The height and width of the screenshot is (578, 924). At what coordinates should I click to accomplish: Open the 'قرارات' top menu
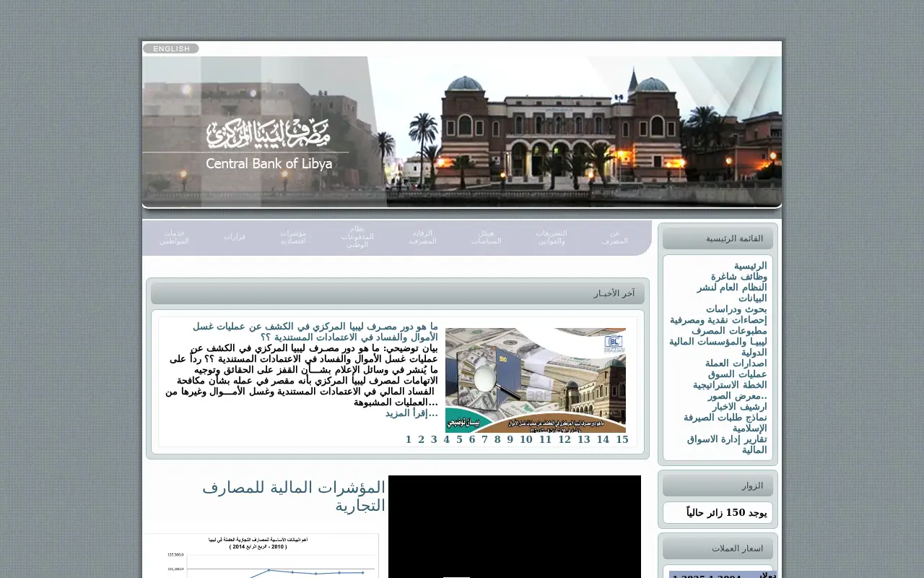[235, 237]
